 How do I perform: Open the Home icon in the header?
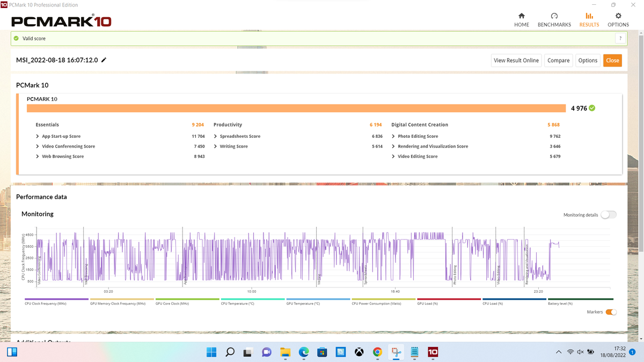click(521, 16)
